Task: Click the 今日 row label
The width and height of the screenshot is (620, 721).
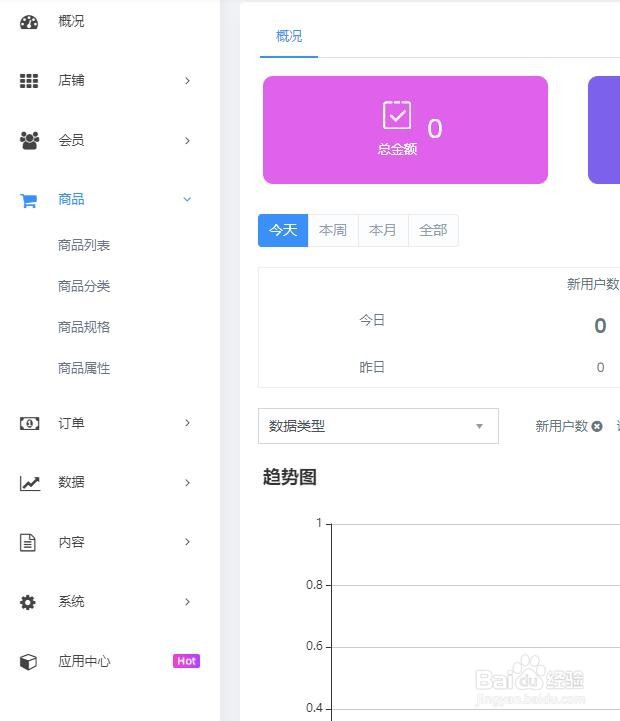Action: click(372, 320)
